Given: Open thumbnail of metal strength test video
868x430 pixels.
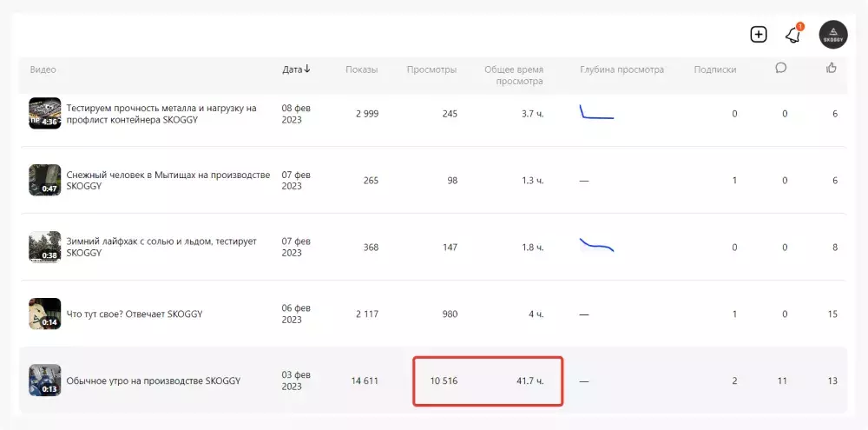Looking at the screenshot, I should tap(45, 113).
